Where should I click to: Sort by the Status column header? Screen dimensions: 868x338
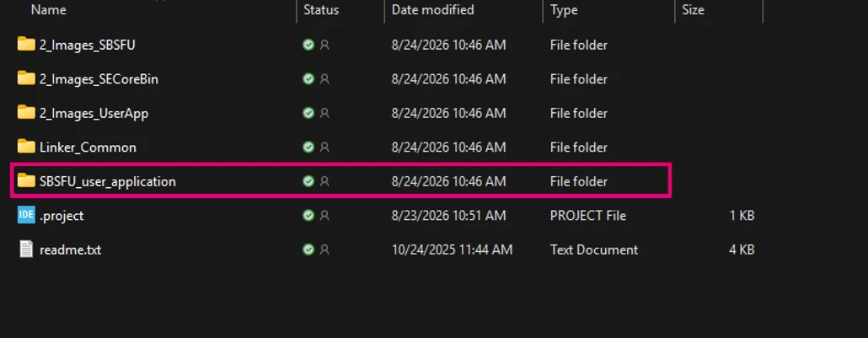click(321, 10)
